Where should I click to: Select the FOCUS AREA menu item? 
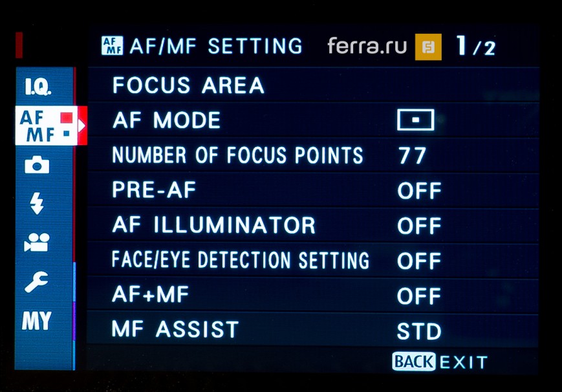click(x=313, y=85)
